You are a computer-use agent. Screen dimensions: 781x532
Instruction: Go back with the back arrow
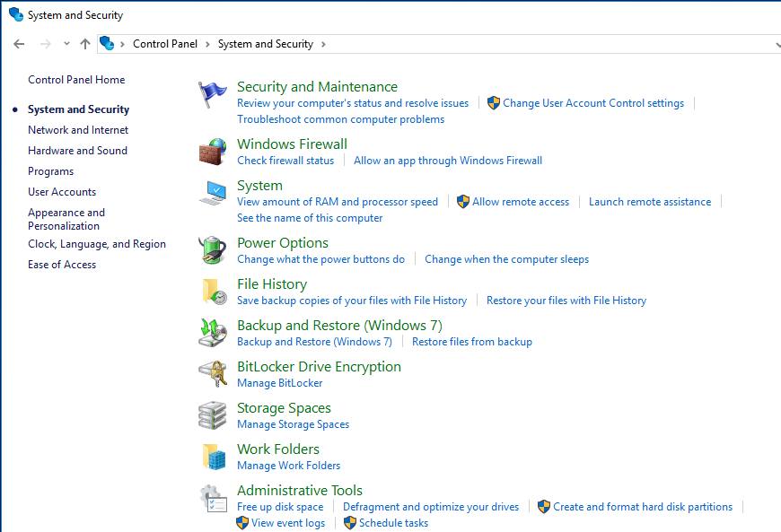(19, 44)
